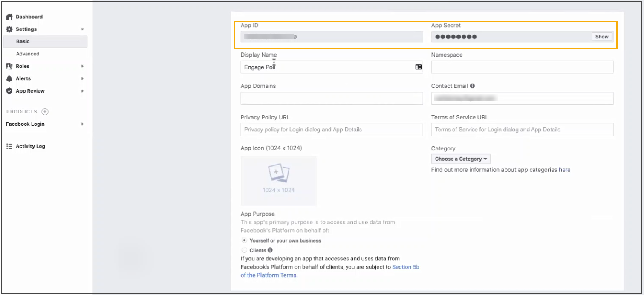The height and width of the screenshot is (295, 644).
Task: Click the App ID field
Action: coord(332,37)
